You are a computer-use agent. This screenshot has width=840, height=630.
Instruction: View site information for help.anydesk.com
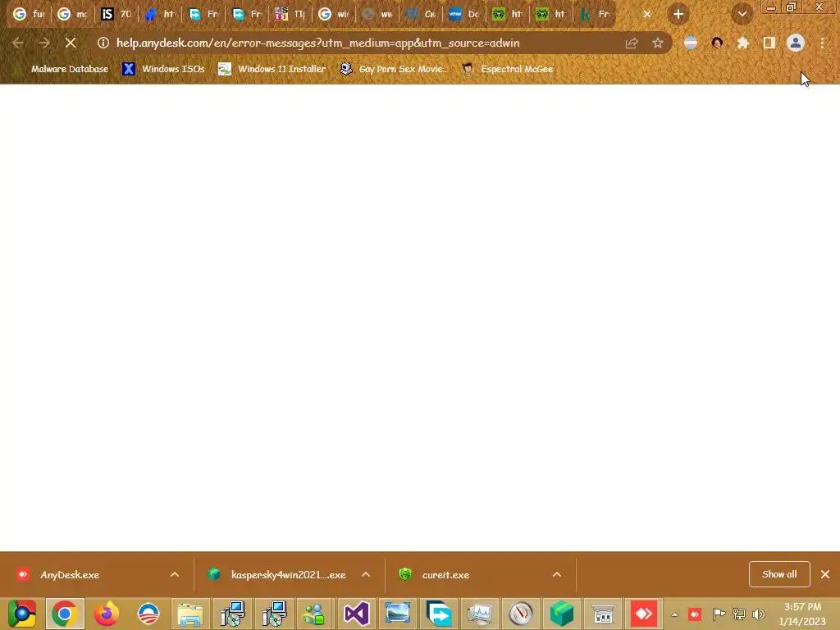[103, 43]
